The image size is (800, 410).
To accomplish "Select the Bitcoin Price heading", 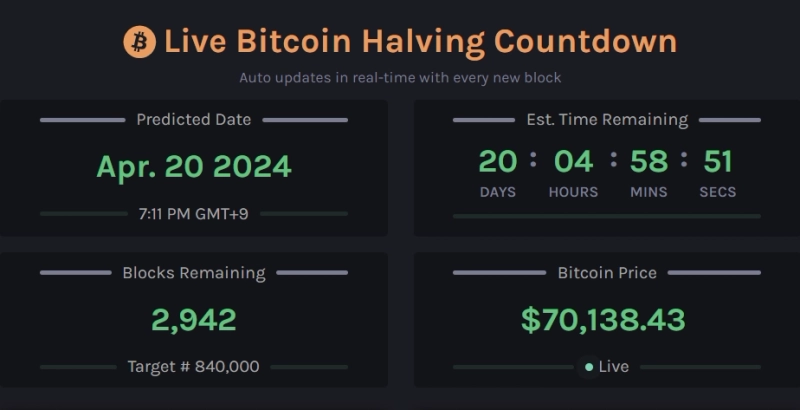I will point(607,273).
